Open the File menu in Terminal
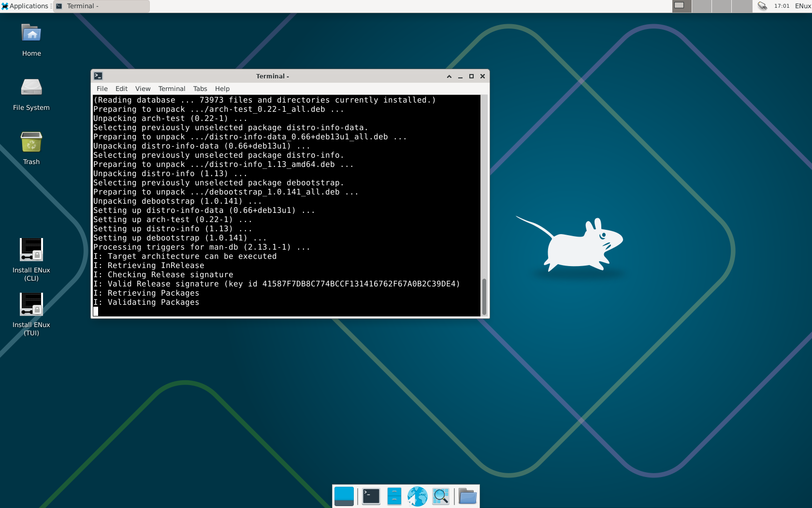 102,89
